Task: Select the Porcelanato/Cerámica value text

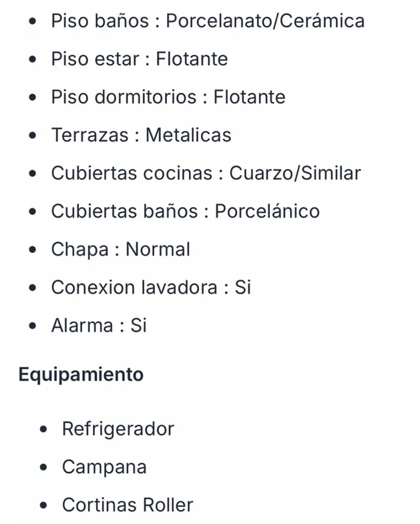Action: coord(265,21)
